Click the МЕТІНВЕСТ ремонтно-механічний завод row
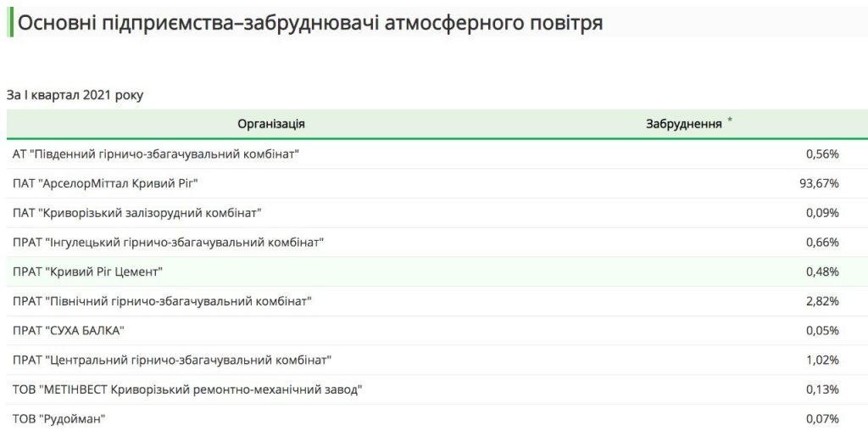868x431 pixels. click(x=437, y=389)
